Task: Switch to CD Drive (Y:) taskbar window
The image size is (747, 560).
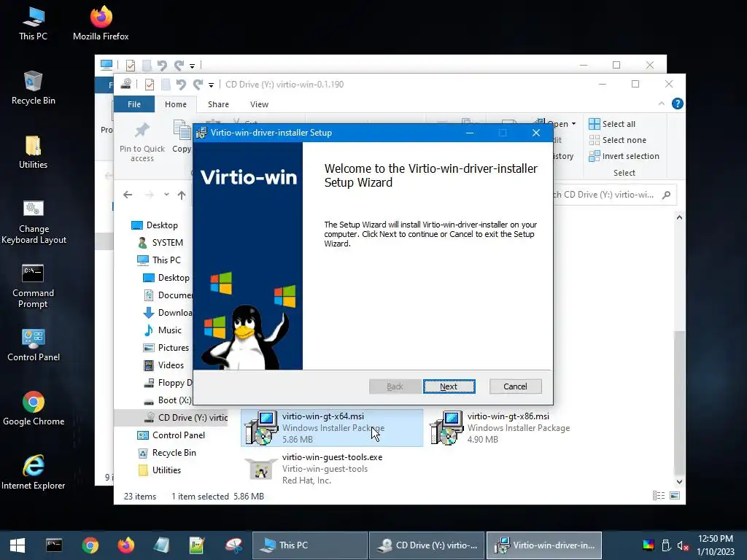Action: click(x=427, y=545)
